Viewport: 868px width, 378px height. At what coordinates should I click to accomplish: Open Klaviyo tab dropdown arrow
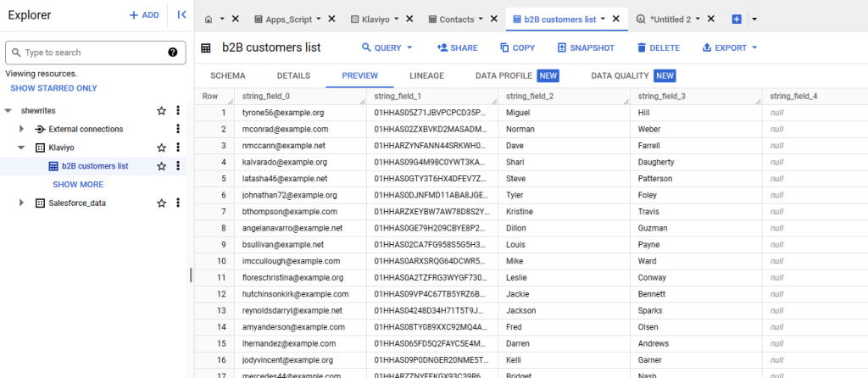click(x=396, y=19)
